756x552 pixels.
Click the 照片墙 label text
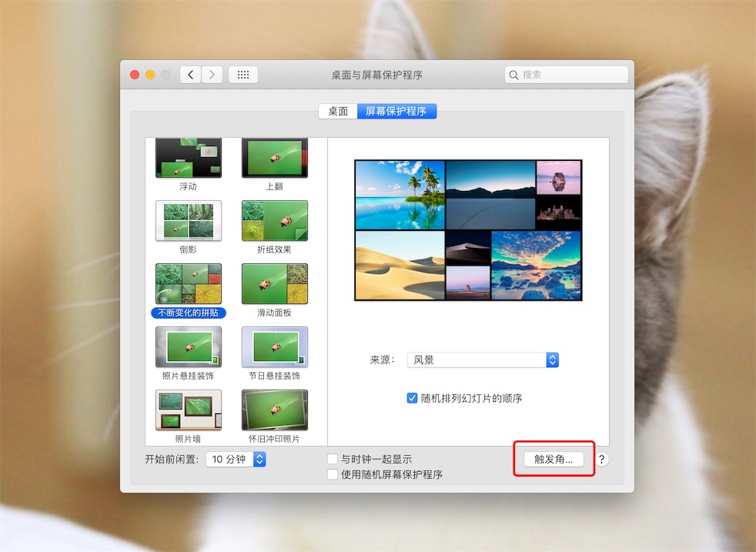[x=188, y=439]
